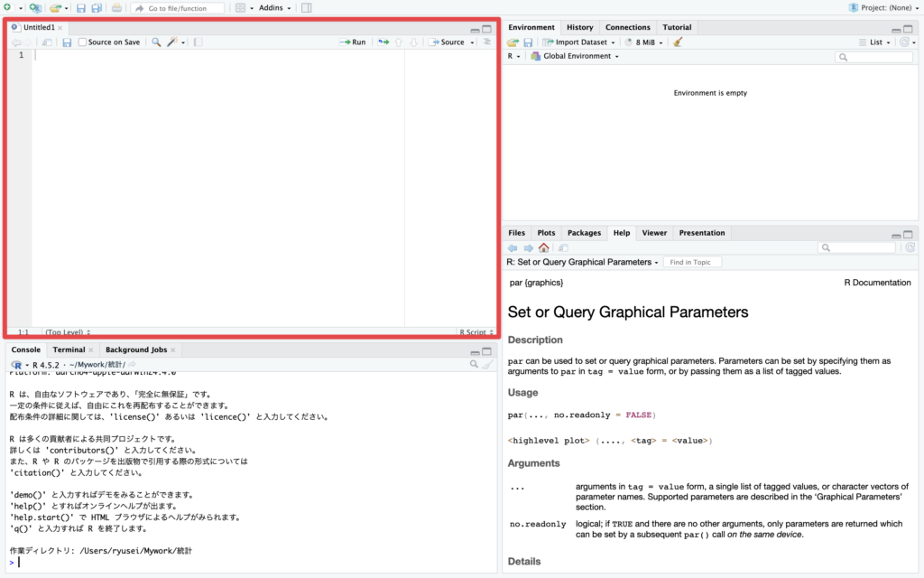This screenshot has height=578, width=924.
Task: Open the Terminal tab
Action: point(69,350)
